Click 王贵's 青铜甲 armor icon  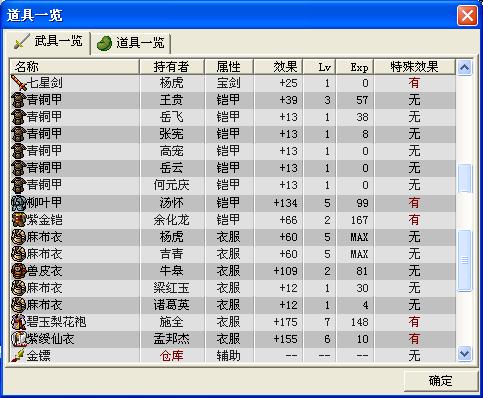tap(19, 100)
